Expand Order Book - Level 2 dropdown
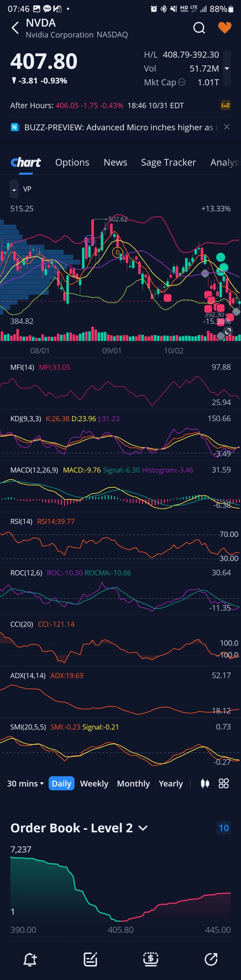Screen dimensions: 241x980 coord(143,828)
